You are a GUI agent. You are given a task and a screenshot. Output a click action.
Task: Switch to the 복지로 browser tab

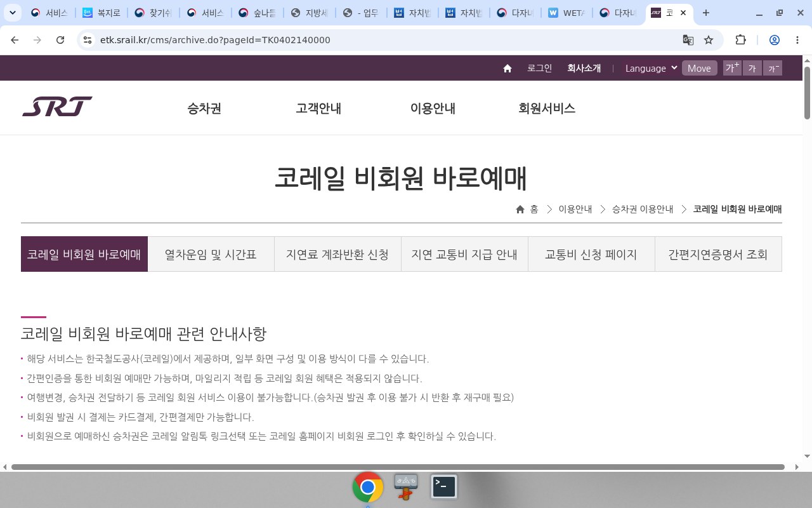[100, 13]
